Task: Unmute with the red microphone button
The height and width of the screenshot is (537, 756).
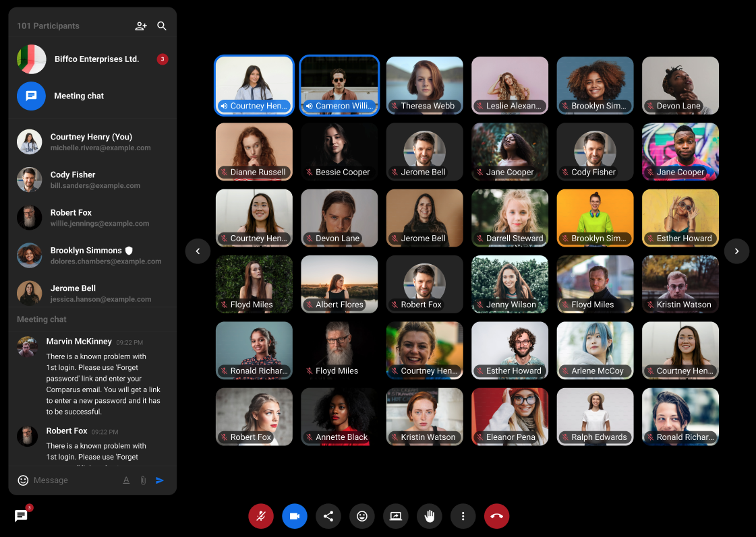Action: coord(261,516)
